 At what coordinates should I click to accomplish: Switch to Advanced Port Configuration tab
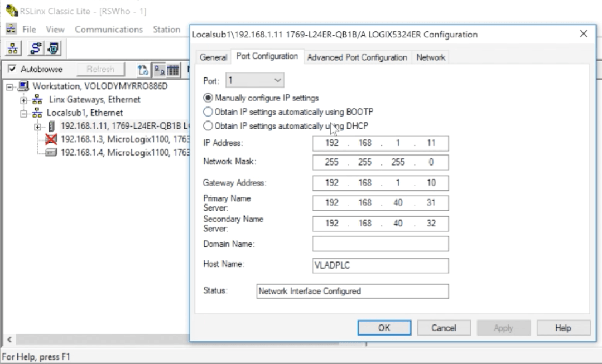point(357,57)
